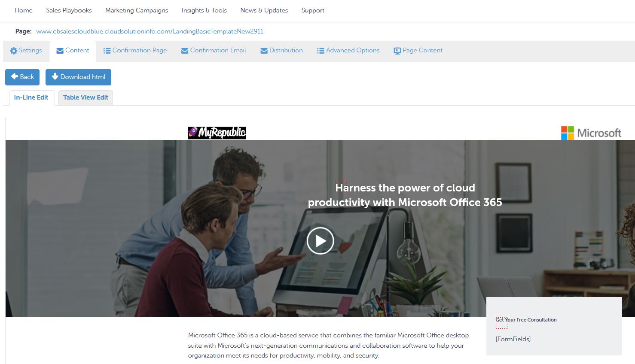Click the Page Content monitor icon
Image resolution: width=635 pixels, height=364 pixels.
pyautogui.click(x=397, y=51)
